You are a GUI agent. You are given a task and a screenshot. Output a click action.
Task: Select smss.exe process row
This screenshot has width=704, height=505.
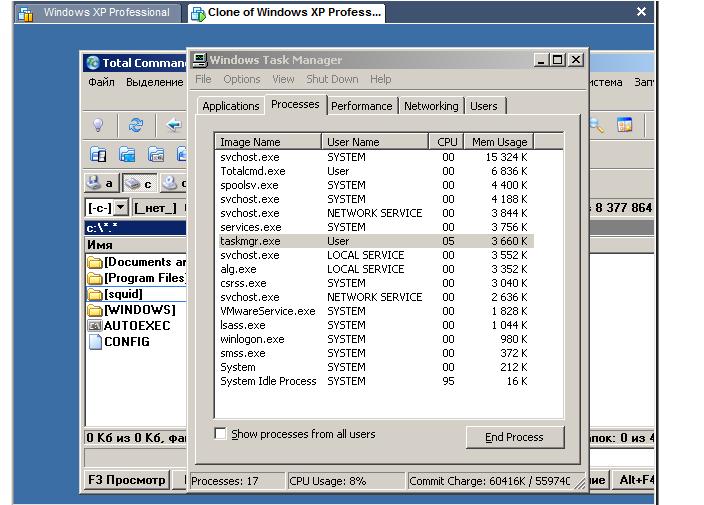[x=375, y=353]
